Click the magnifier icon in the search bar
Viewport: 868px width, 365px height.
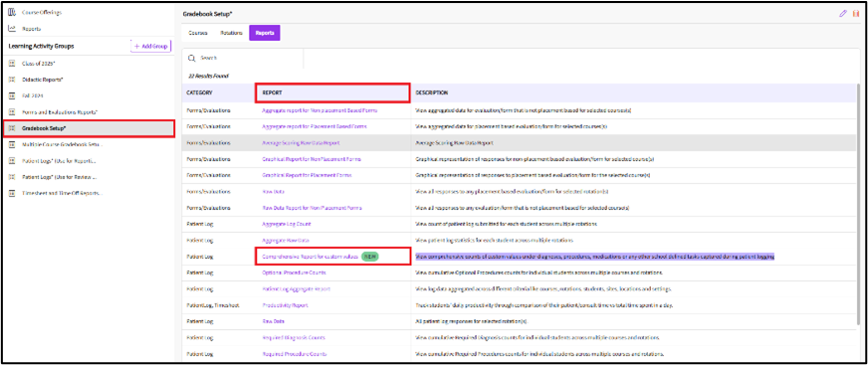192,58
